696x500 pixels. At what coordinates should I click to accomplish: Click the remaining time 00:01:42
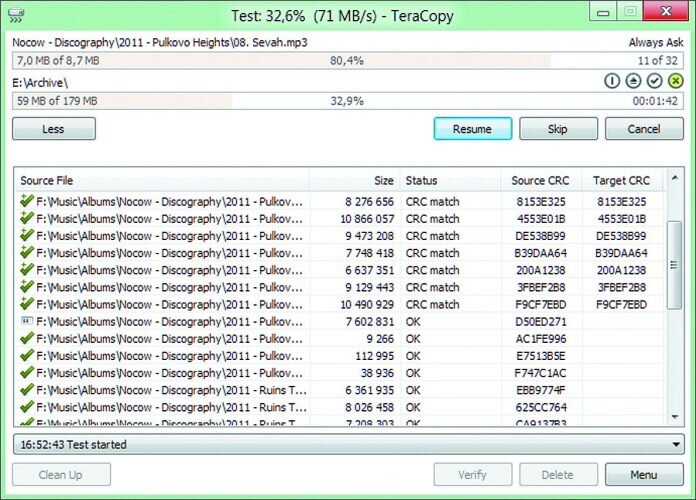tap(655, 101)
